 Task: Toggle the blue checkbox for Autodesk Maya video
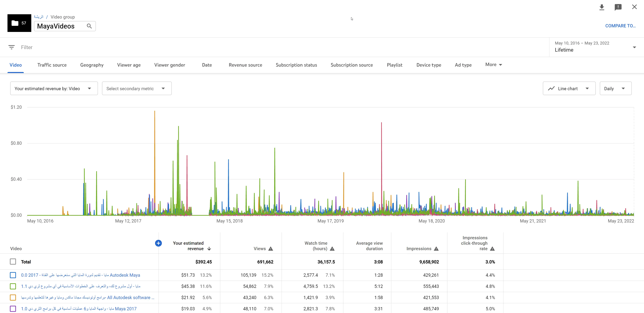pyautogui.click(x=13, y=275)
